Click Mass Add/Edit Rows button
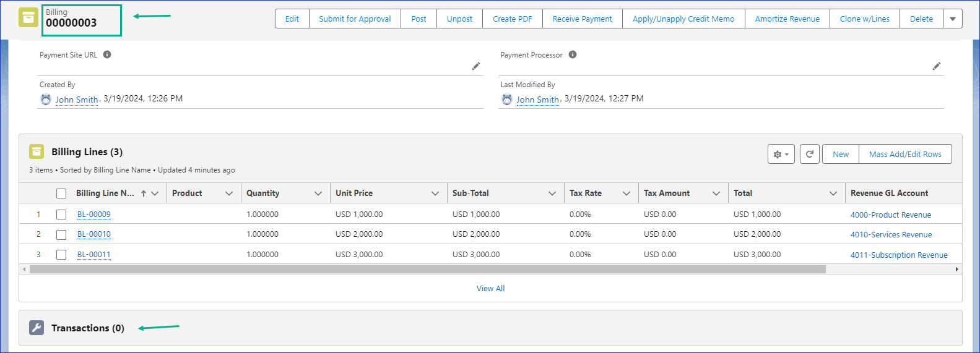 (905, 154)
